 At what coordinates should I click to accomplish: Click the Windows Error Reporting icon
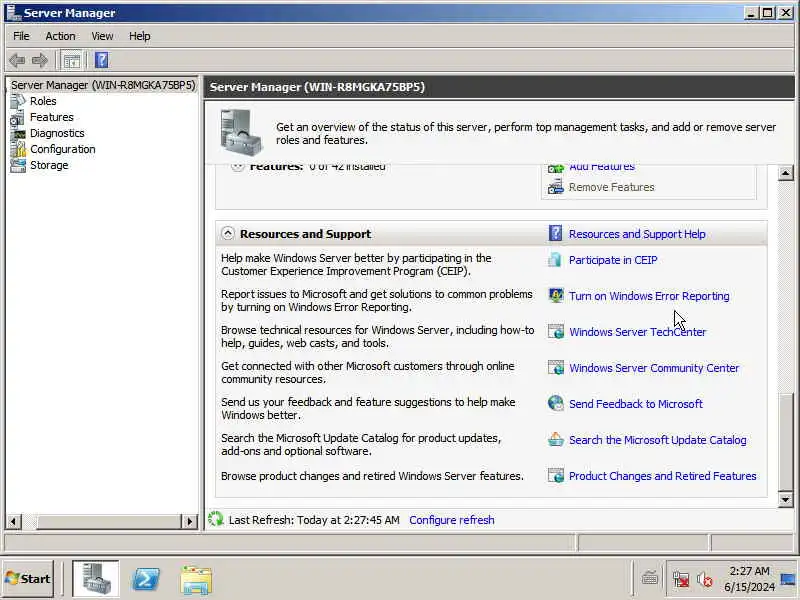click(556, 295)
